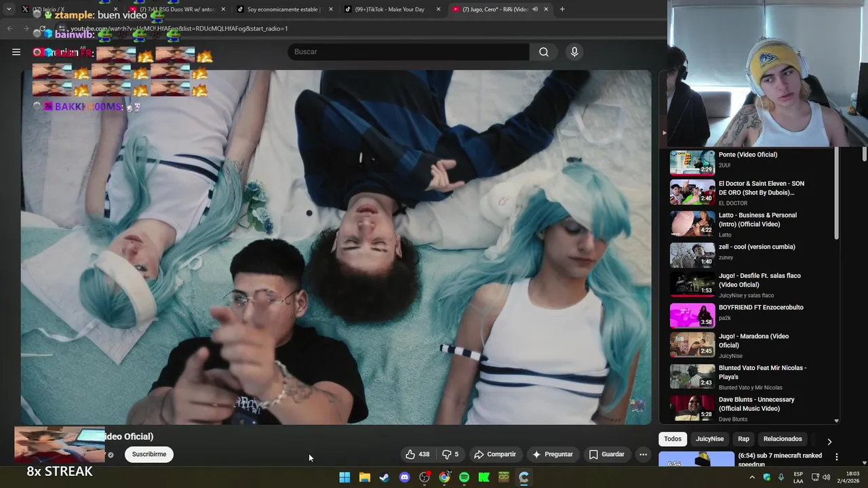Select the JuicyNise filter chip

click(x=710, y=439)
